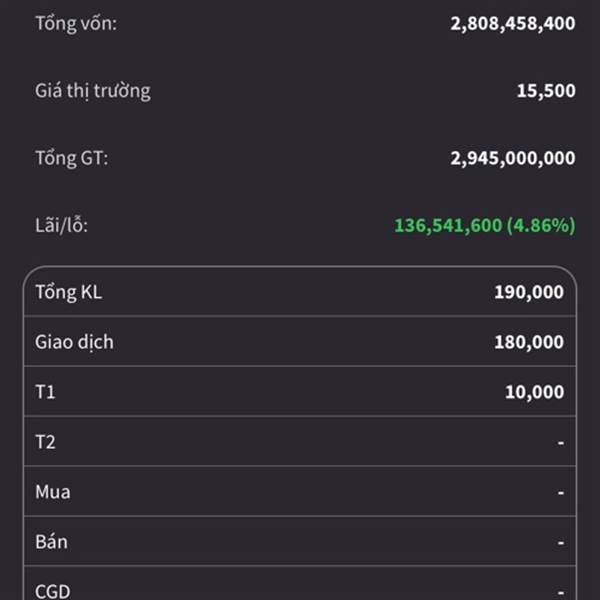Tap the Mua row label

[53, 492]
